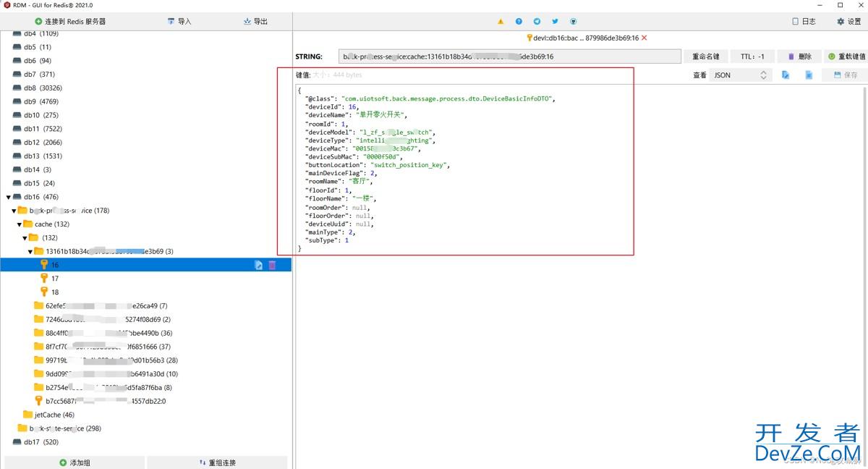Viewport: 868px width, 469px height.
Task: Collapse the 13161b18b34 folder with 3 keys
Action: pyautogui.click(x=30, y=252)
